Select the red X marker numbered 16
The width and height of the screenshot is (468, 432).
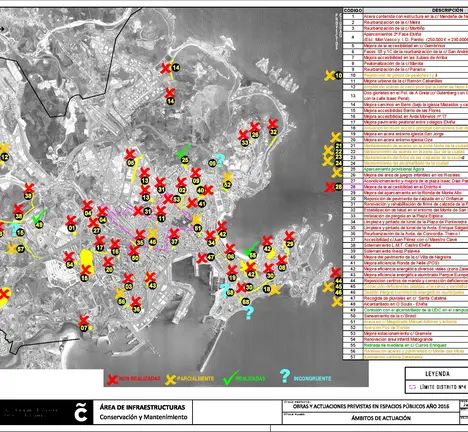click(x=115, y=244)
